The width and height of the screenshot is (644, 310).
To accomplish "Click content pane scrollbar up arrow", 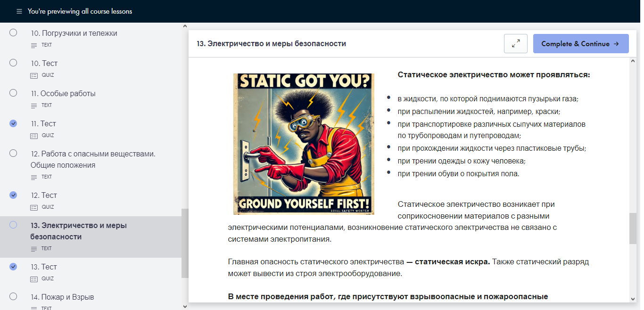I will click(633, 62).
